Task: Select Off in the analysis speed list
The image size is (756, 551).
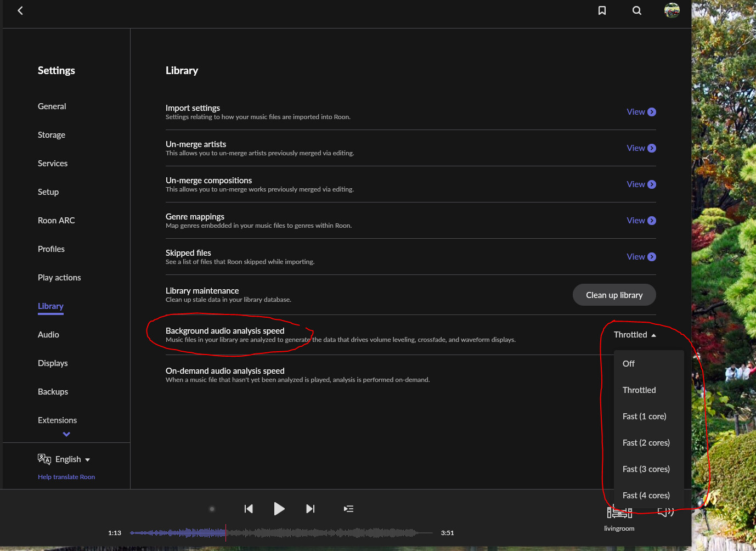Action: (x=628, y=363)
